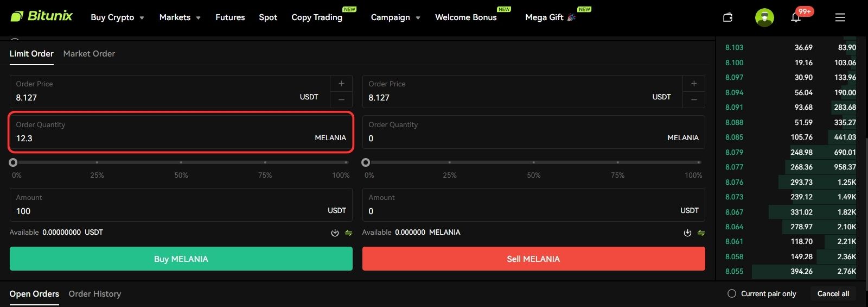
Task: Select the order book price 8.100
Action: (735, 63)
